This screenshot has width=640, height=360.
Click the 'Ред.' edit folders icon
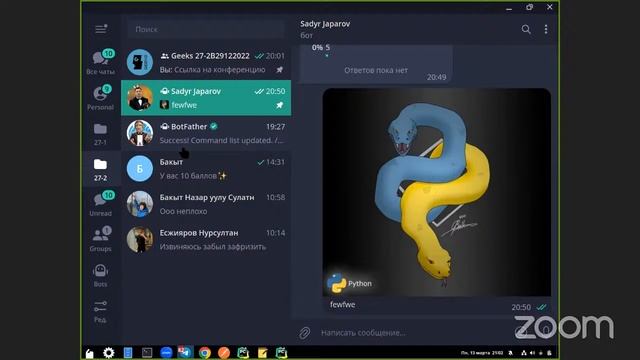click(100, 311)
